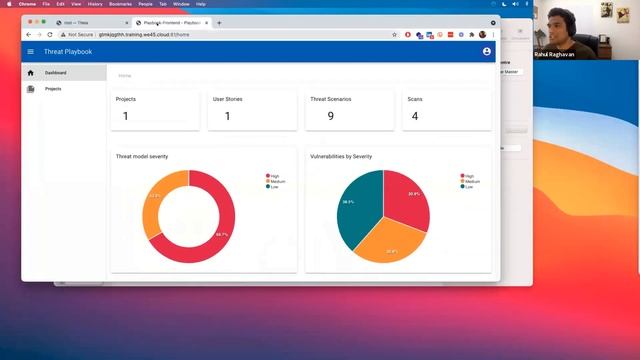This screenshot has width=640, height=360.
Task: Select the Playbook Frontend tab
Action: [171, 23]
